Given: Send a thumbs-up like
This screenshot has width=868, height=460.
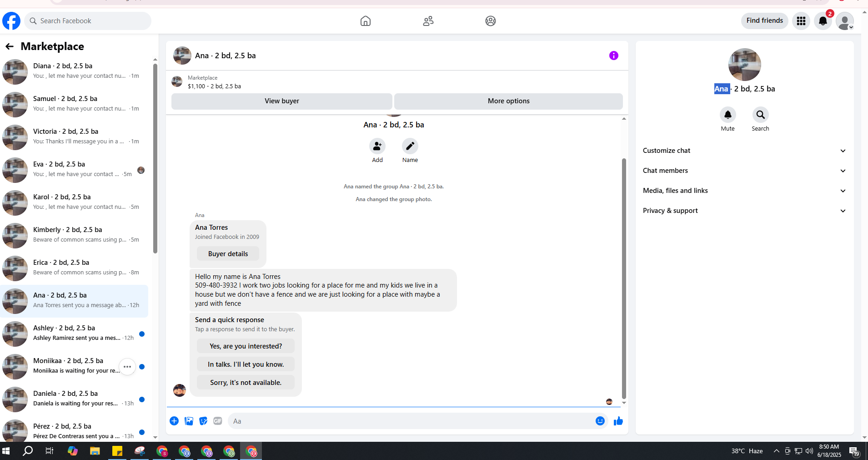Looking at the screenshot, I should 618,421.
